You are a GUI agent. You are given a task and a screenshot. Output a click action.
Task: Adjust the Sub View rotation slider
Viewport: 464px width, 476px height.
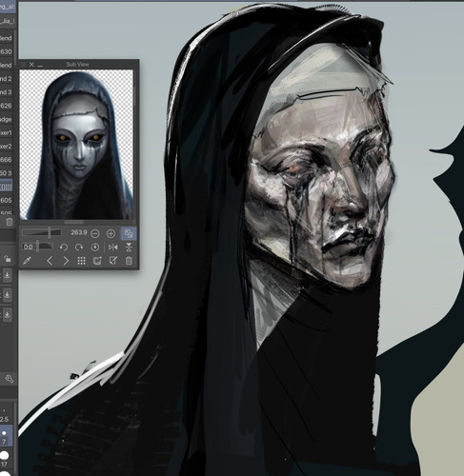coord(37,247)
